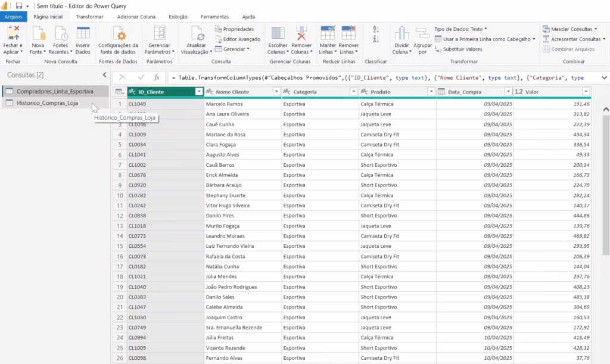Switch to the Exibição tab

[x=178, y=17]
